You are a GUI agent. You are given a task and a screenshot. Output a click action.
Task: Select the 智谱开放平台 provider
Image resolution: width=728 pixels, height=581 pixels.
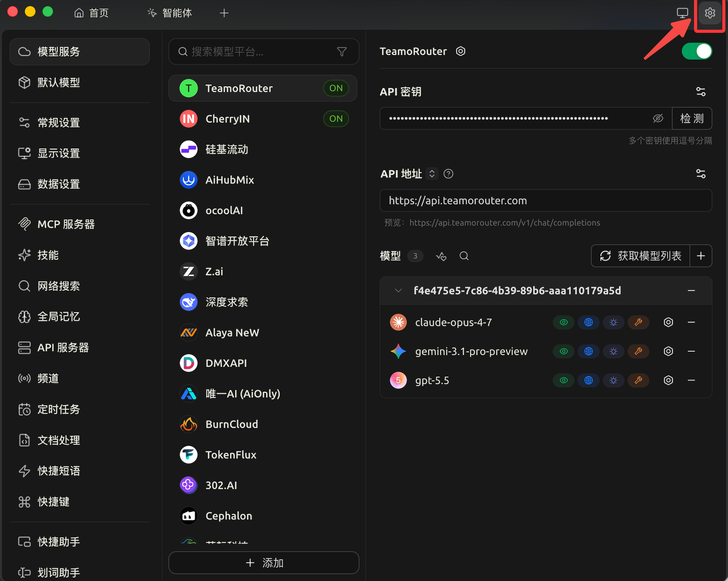pyautogui.click(x=263, y=241)
